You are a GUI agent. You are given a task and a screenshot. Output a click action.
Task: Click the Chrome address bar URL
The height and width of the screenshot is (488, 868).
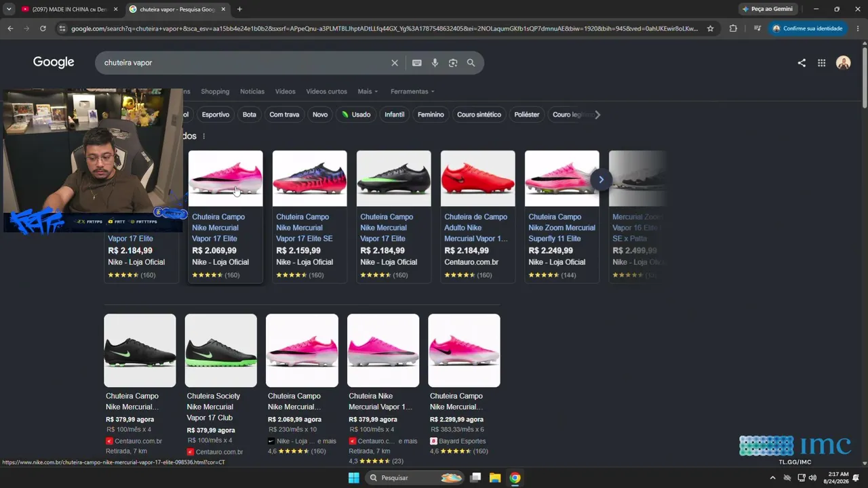[384, 28]
